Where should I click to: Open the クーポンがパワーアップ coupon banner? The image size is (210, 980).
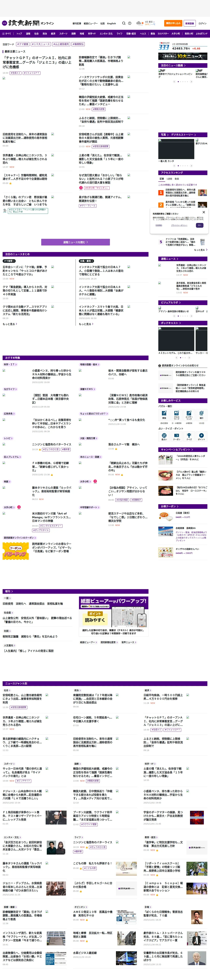click(16, 551)
